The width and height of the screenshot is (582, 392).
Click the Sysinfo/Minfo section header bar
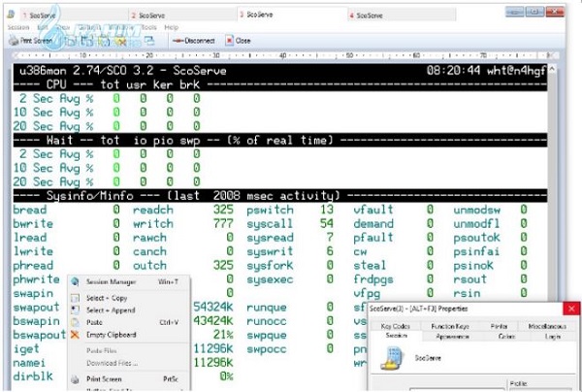click(x=280, y=196)
